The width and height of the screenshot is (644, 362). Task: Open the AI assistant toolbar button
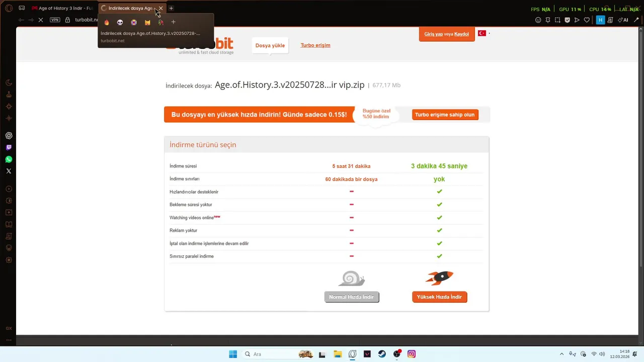pos(623,20)
